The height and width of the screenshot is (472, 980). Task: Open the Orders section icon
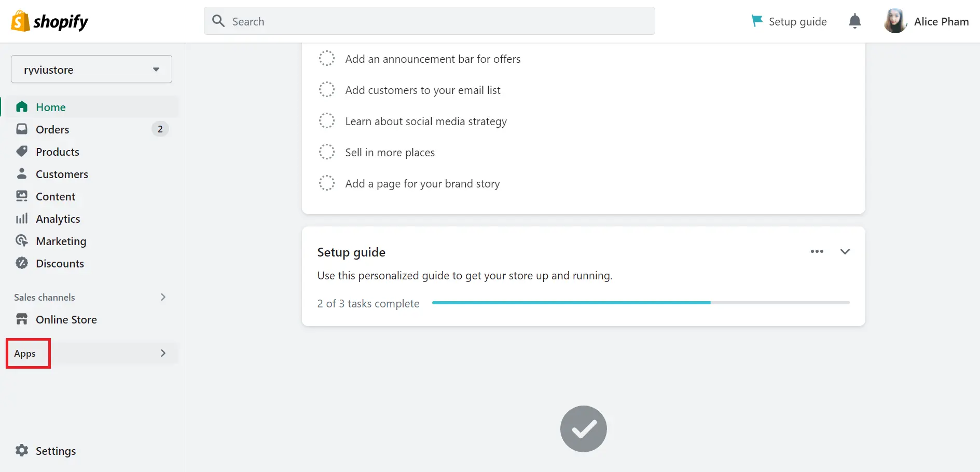(x=22, y=129)
